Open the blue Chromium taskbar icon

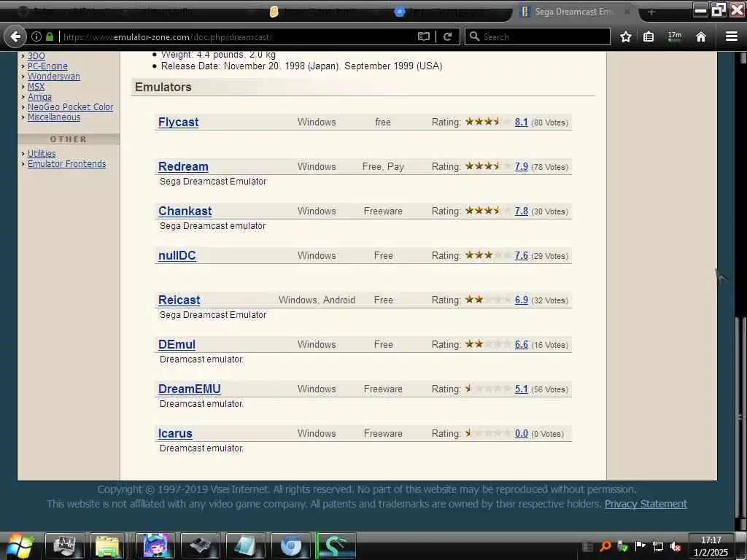[x=290, y=545]
